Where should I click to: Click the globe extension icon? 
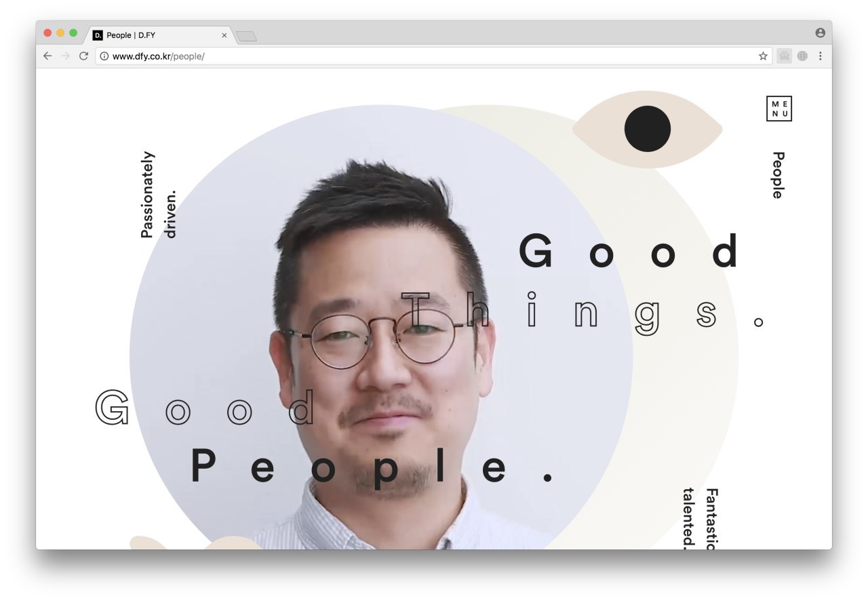[x=802, y=56]
